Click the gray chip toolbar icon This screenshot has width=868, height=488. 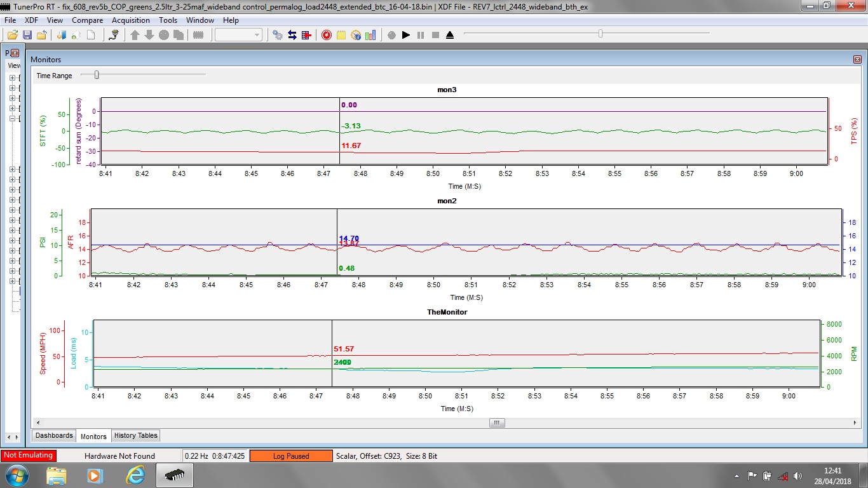[198, 35]
